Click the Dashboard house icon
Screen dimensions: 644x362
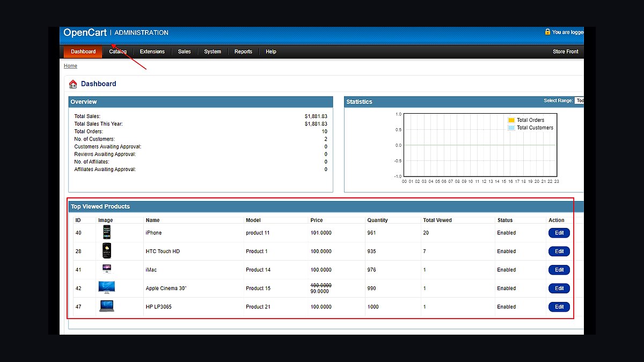73,84
